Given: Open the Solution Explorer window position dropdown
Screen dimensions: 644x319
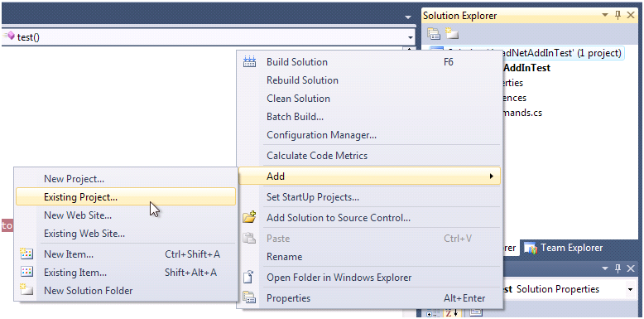Looking at the screenshot, I should click(604, 16).
